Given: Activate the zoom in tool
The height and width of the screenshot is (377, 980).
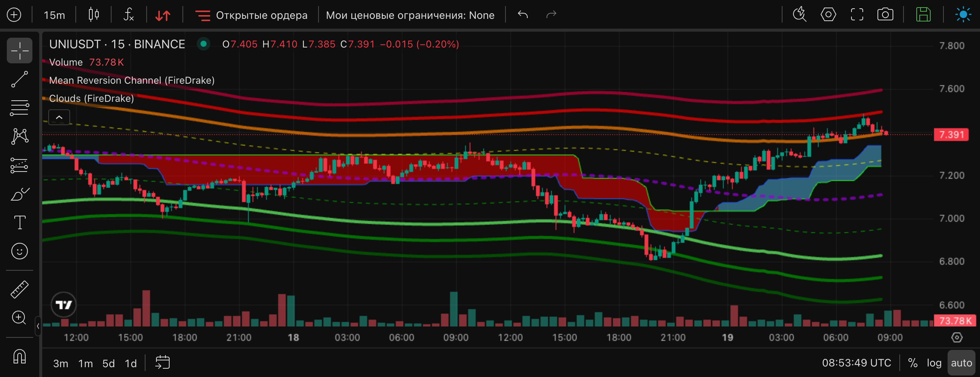Looking at the screenshot, I should coord(19,318).
